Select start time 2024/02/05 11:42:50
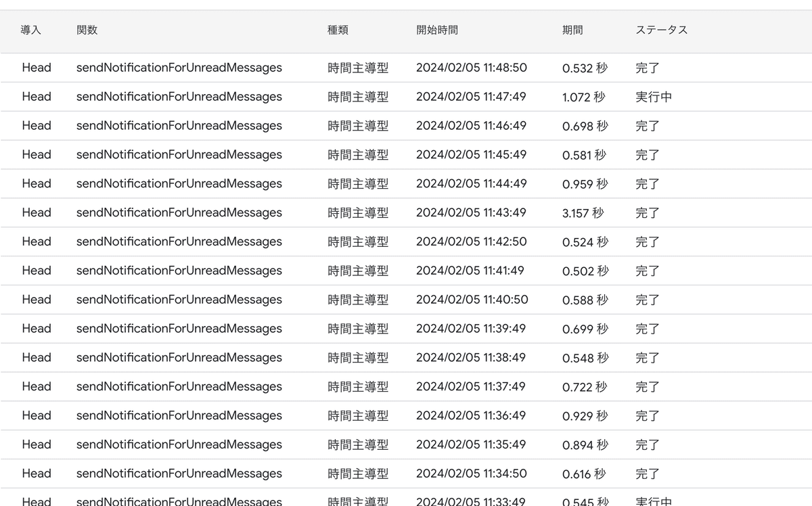 (472, 241)
